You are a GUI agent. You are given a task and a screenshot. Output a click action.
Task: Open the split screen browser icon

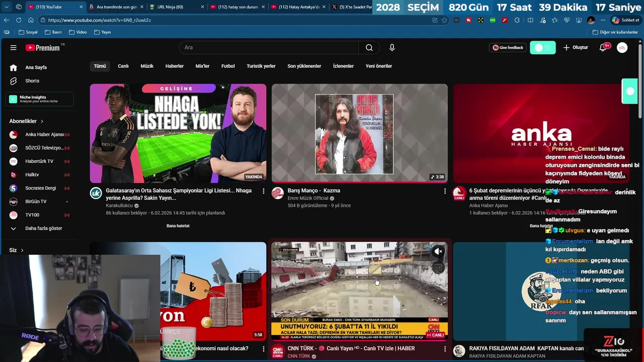click(x=530, y=20)
